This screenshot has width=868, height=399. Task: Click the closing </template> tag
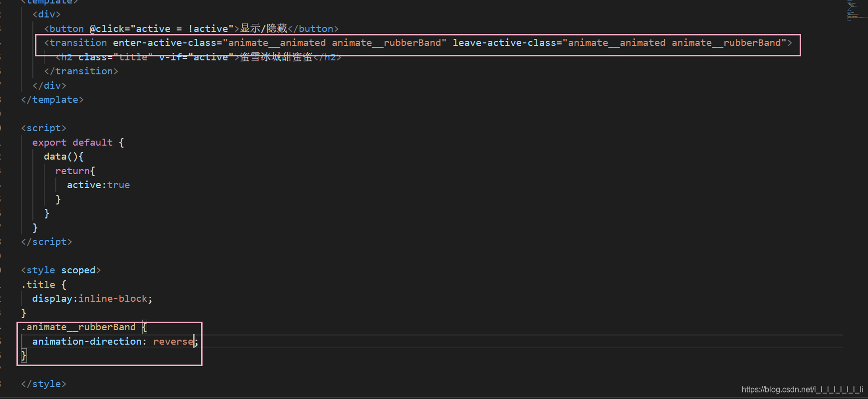(x=52, y=100)
